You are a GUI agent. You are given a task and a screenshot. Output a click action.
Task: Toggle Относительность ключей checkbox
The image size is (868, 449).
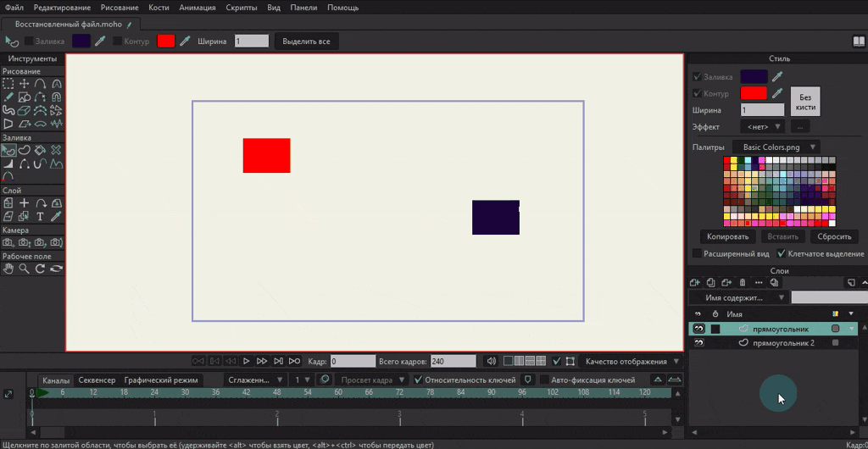419,380
